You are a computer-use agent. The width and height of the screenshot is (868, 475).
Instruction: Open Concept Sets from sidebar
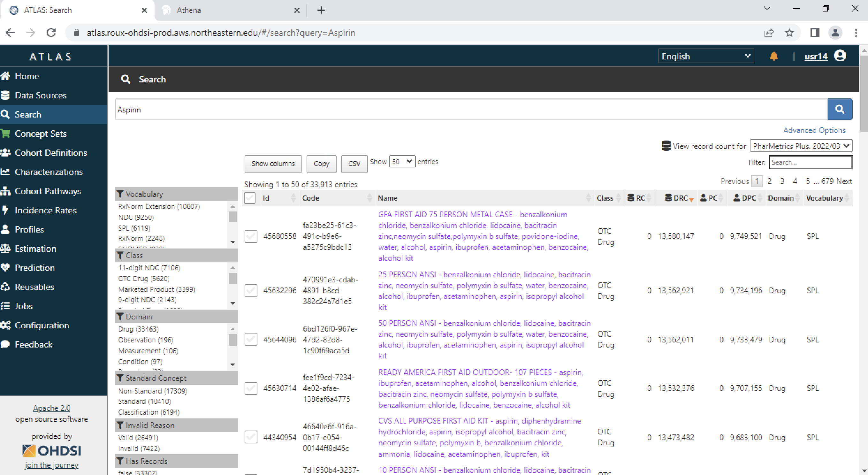coord(41,134)
